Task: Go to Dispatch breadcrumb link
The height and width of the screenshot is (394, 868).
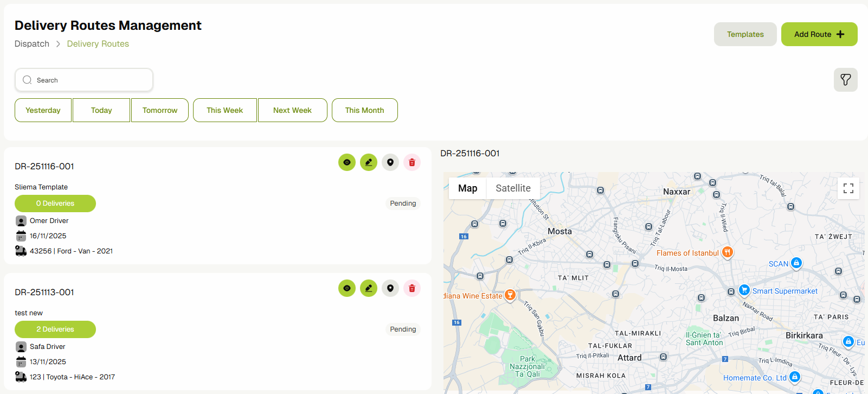Action: (x=32, y=44)
